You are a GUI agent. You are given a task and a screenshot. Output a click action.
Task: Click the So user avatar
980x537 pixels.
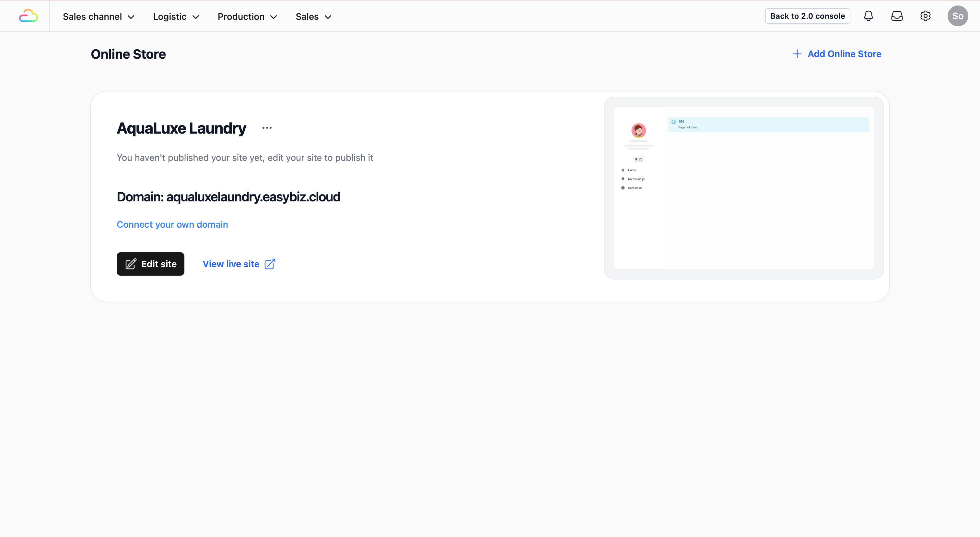point(957,16)
